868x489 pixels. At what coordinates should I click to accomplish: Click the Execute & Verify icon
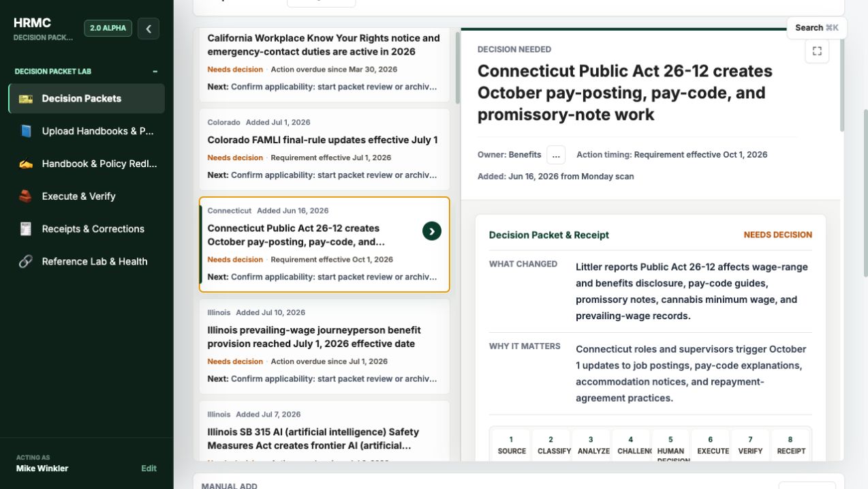click(26, 196)
